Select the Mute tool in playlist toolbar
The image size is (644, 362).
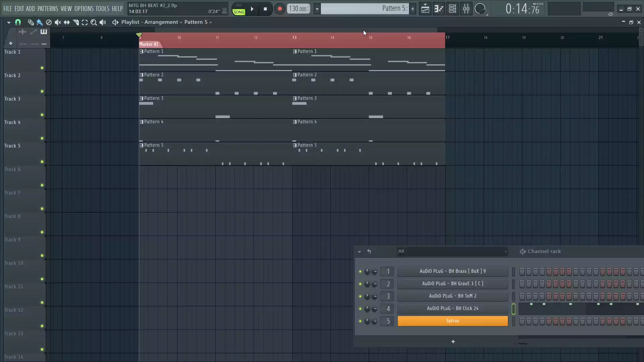[x=58, y=22]
